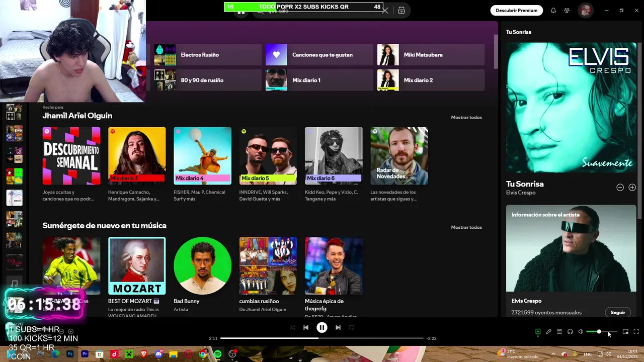
Task: Open Mix diario 2 shortcut
Action: pyautogui.click(x=431, y=80)
